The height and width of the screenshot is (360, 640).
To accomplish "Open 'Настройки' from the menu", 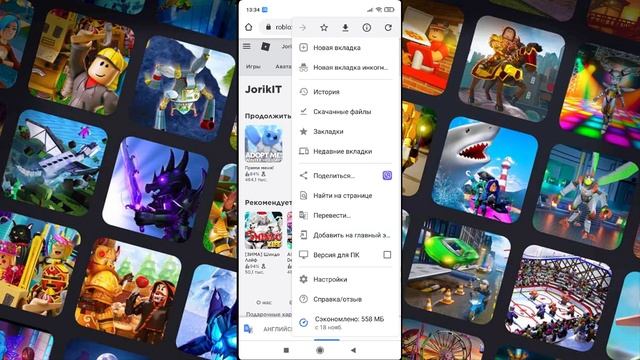I will click(346, 279).
